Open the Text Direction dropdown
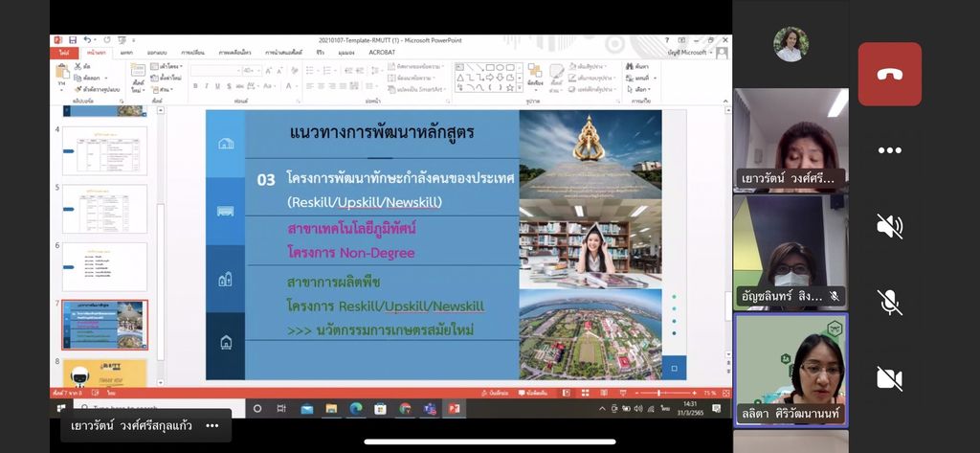 click(414, 66)
